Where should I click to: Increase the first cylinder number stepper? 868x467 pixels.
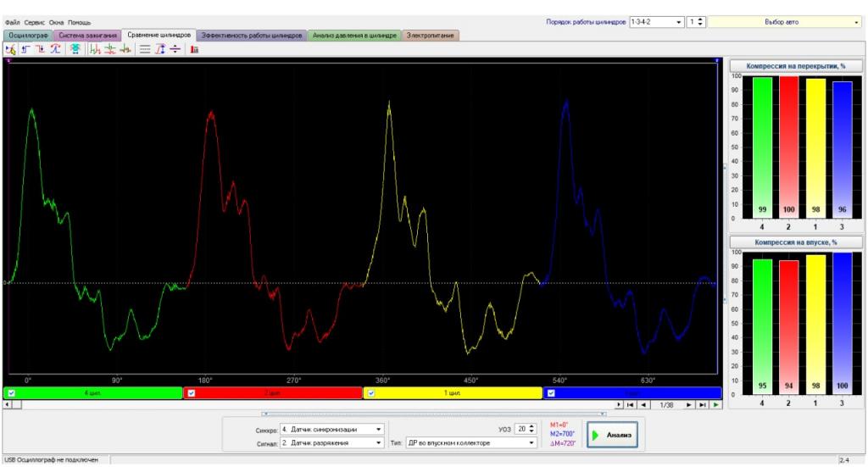pos(701,19)
